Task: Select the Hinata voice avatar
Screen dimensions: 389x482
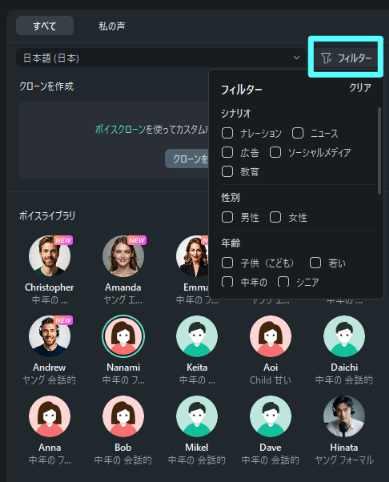Action: [344, 416]
